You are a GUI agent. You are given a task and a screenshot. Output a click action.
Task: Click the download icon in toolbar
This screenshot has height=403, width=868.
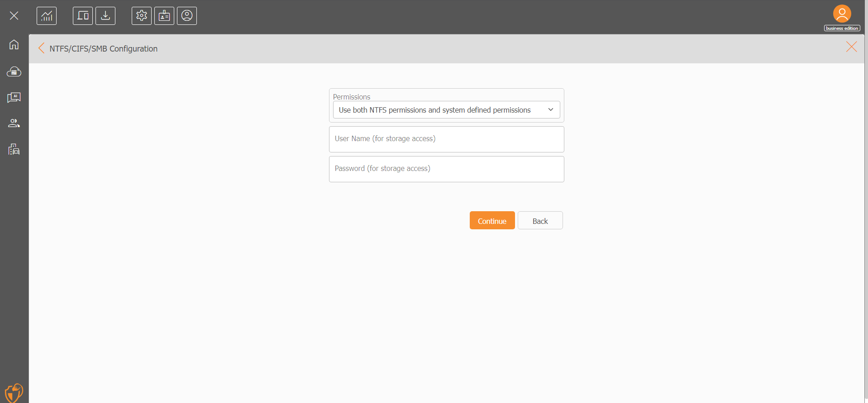(105, 16)
